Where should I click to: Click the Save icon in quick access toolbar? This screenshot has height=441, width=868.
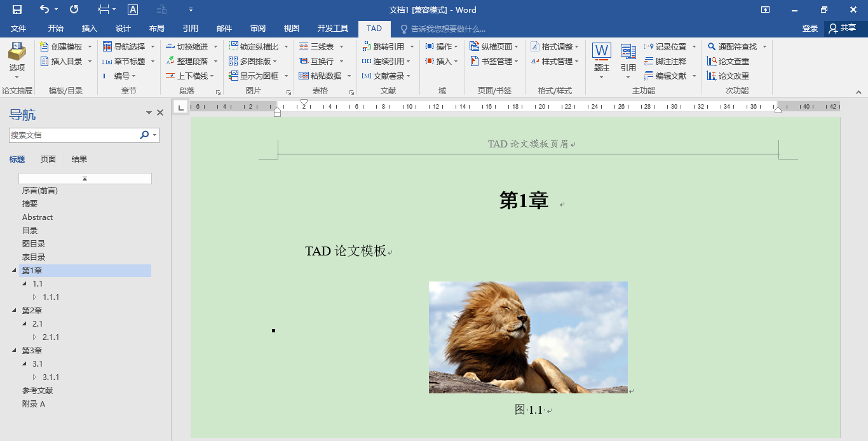point(17,10)
